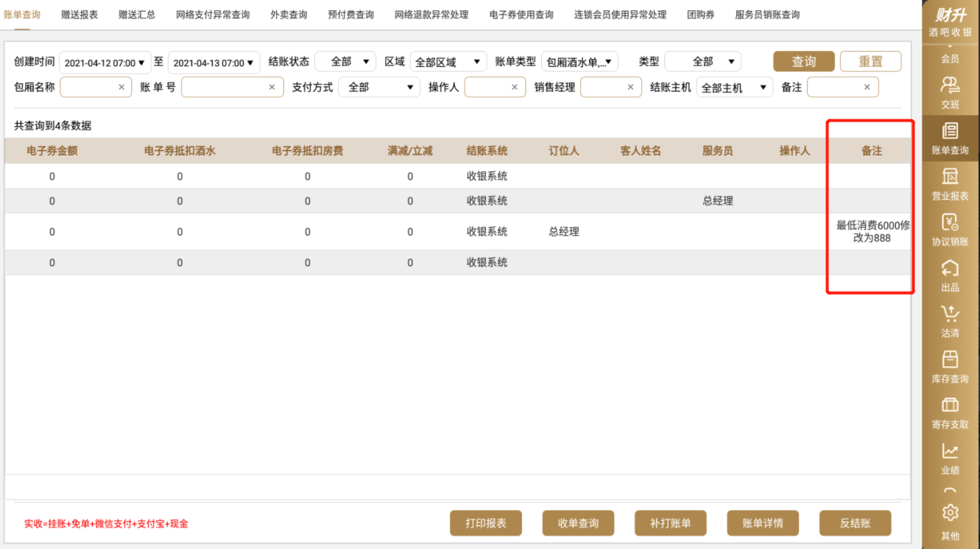This screenshot has height=549, width=980.
Task: Click the 操作人 column header in table
Action: [x=794, y=150]
